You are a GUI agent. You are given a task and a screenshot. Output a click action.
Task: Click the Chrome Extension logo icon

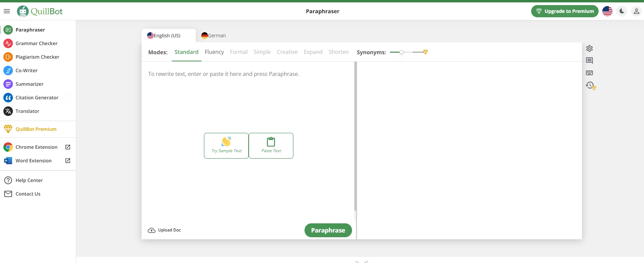point(8,147)
